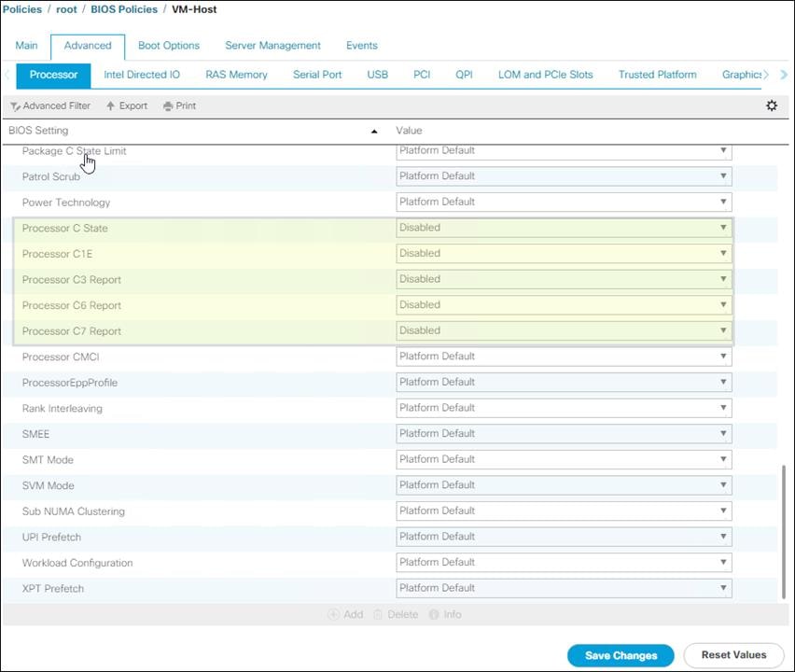This screenshot has height=672, width=795.
Task: Open the Advanced Filter options
Action: 49,105
